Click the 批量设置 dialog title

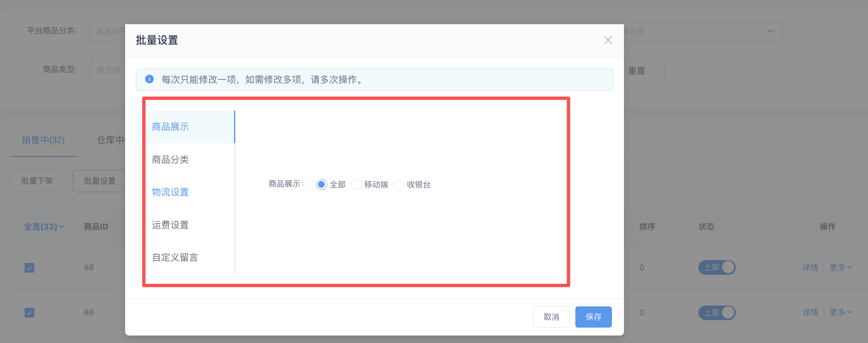pos(157,40)
